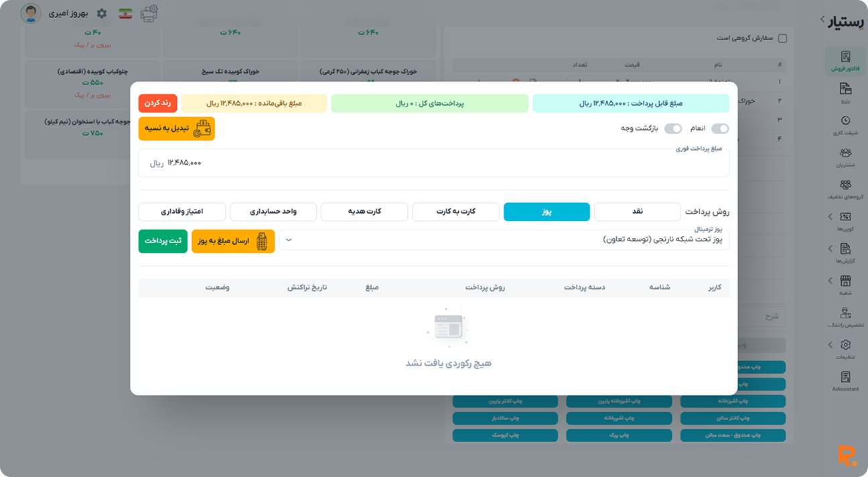The height and width of the screenshot is (477, 868).
Task: Click the وضعیت column header
Action: (217, 287)
